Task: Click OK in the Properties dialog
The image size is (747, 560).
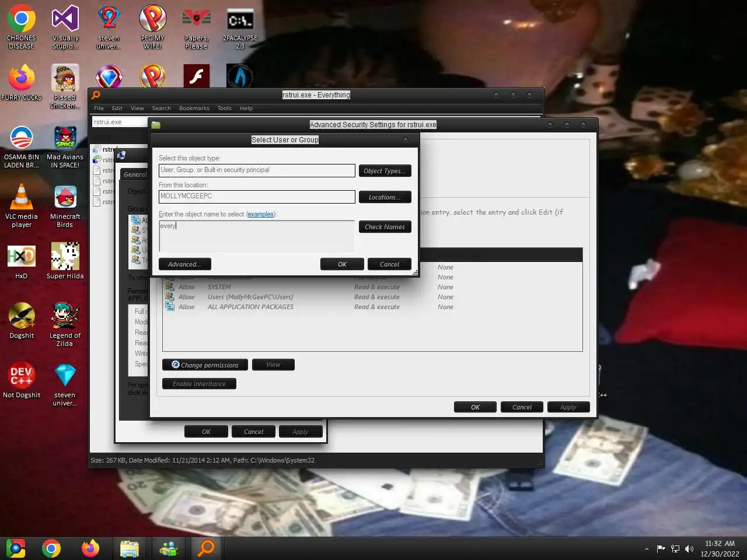Action: [x=206, y=432]
